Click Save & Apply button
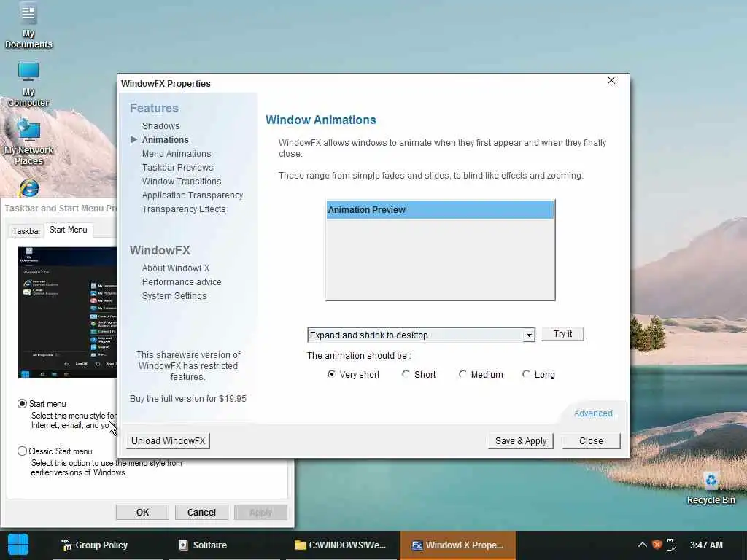This screenshot has height=560, width=747. pos(521,441)
